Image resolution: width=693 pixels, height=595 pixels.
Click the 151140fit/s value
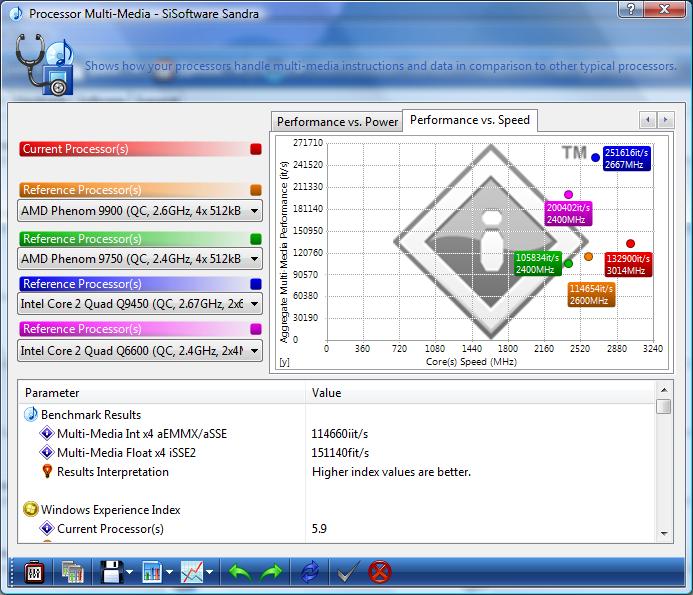tap(340, 453)
